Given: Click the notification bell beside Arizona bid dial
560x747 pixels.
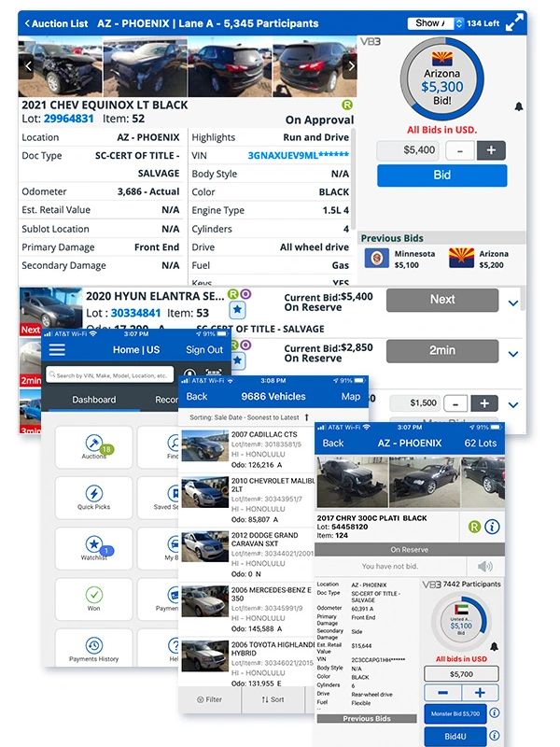Looking at the screenshot, I should pos(519,106).
